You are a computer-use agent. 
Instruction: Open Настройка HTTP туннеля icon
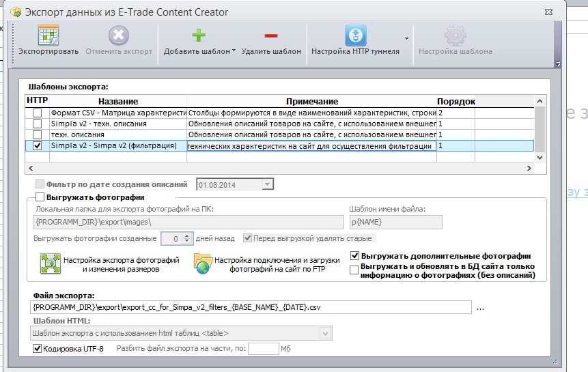tap(356, 35)
